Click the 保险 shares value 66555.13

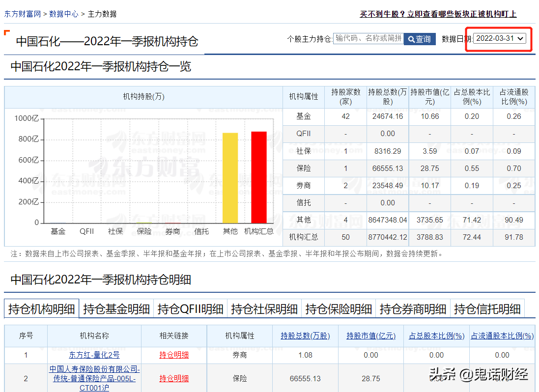387,168
